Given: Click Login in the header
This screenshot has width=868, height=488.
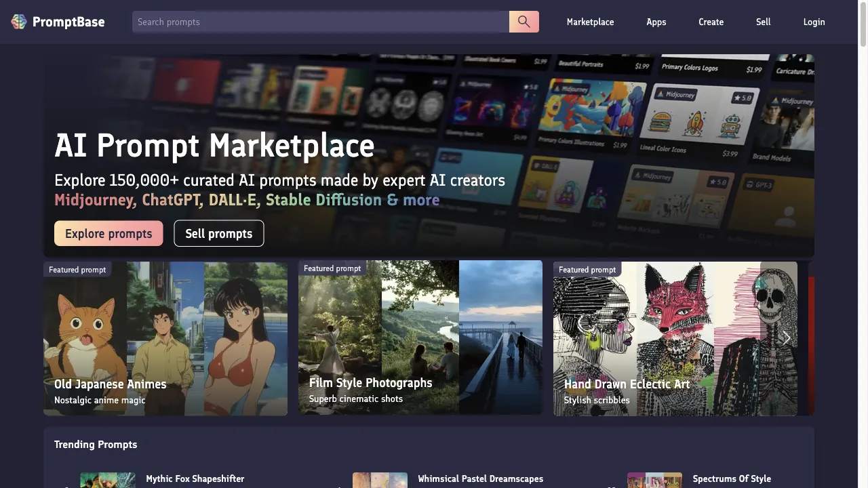Looking at the screenshot, I should coord(814,22).
